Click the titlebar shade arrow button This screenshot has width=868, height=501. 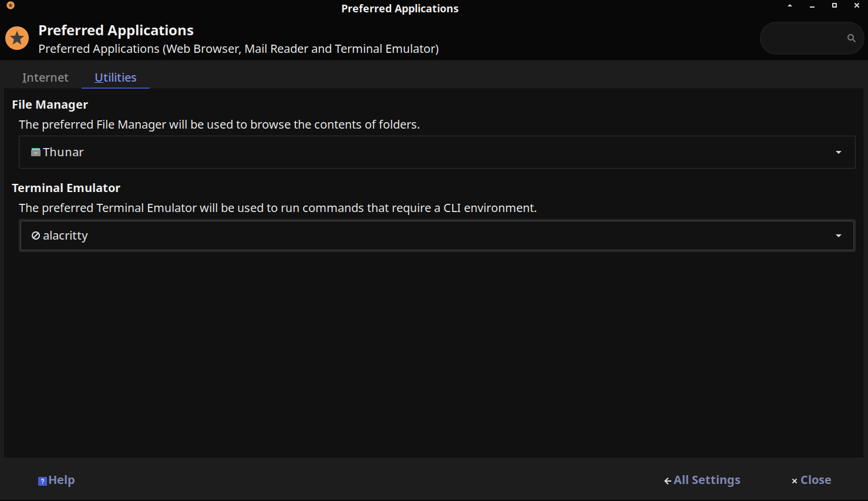click(x=789, y=5)
